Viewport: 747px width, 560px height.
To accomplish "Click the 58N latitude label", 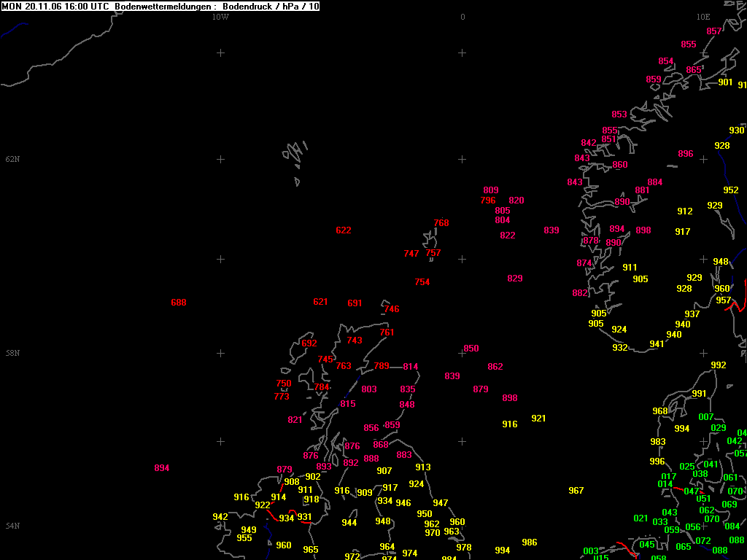I will pyautogui.click(x=12, y=353).
